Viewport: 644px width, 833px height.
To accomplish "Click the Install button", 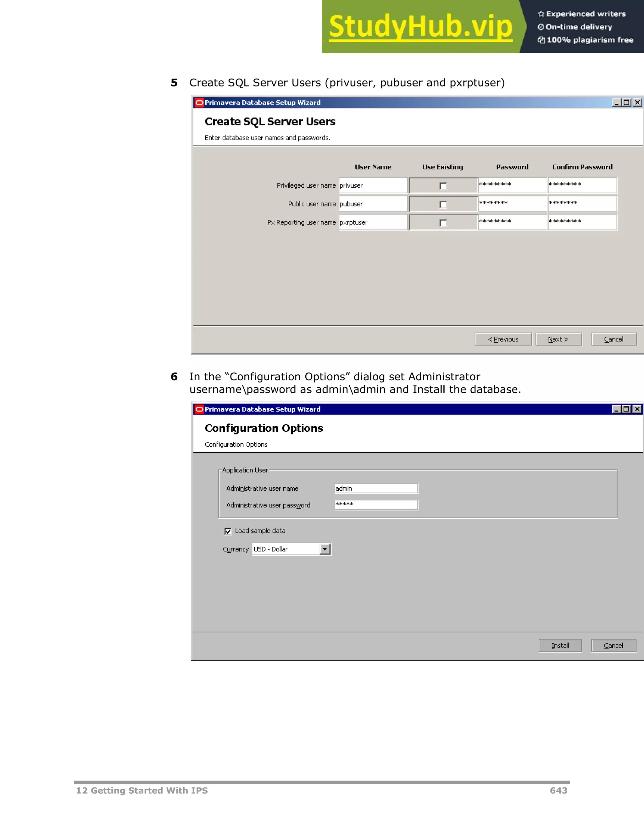I will pos(560,646).
